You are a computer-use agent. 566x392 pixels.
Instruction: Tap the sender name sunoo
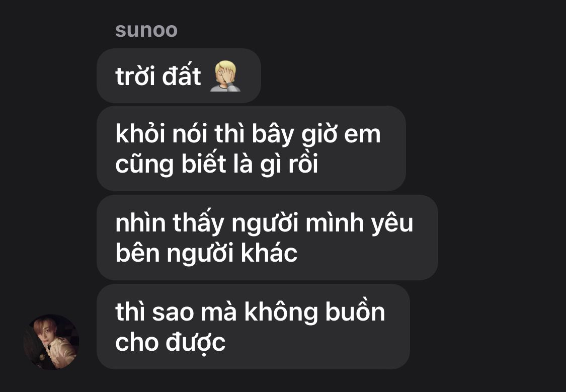pyautogui.click(x=146, y=30)
